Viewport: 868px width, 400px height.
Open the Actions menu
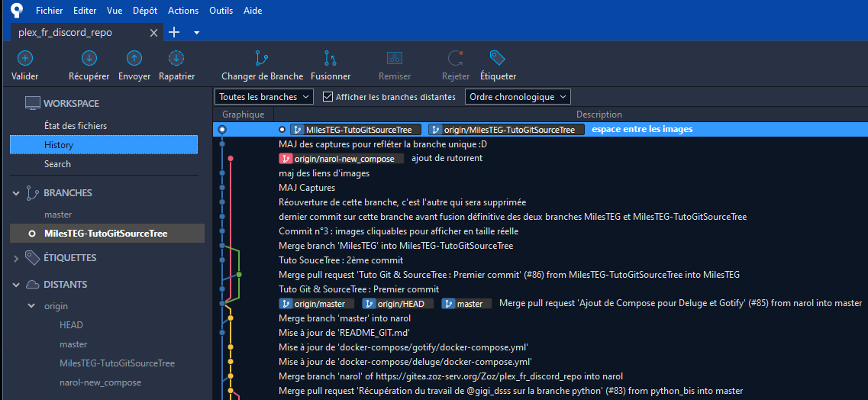point(183,11)
